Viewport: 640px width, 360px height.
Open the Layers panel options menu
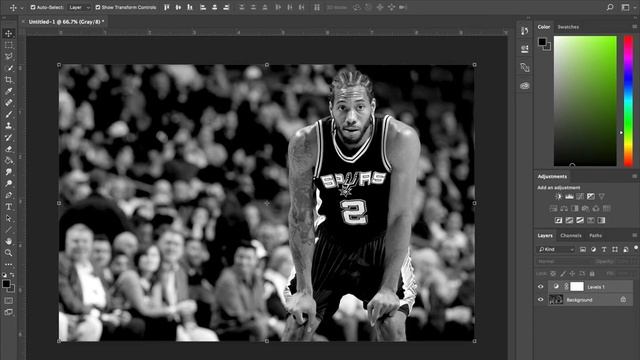pyautogui.click(x=634, y=235)
